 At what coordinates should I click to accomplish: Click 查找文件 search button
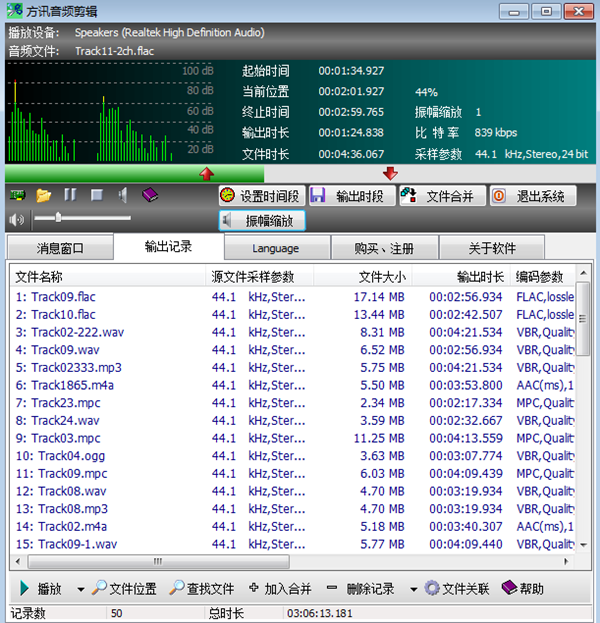pos(202,588)
